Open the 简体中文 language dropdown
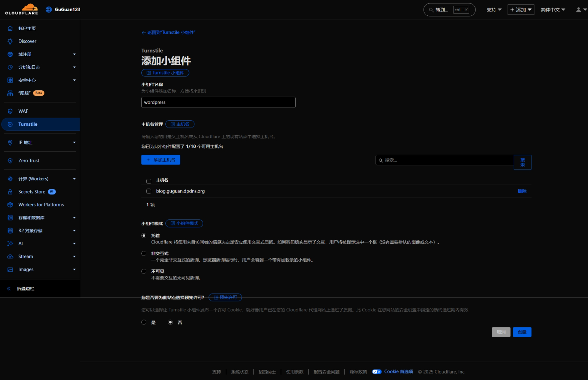This screenshot has height=380, width=588. pyautogui.click(x=553, y=10)
